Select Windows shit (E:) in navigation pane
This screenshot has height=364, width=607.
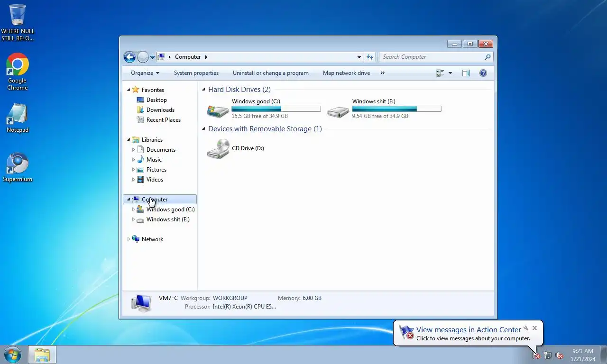[x=168, y=219]
